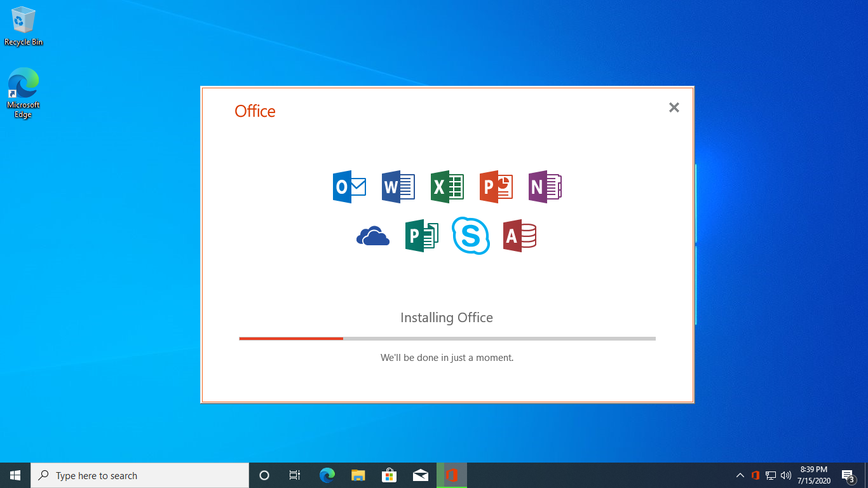Click the 'Installing Office' heading
The width and height of the screenshot is (868, 488).
(x=447, y=318)
